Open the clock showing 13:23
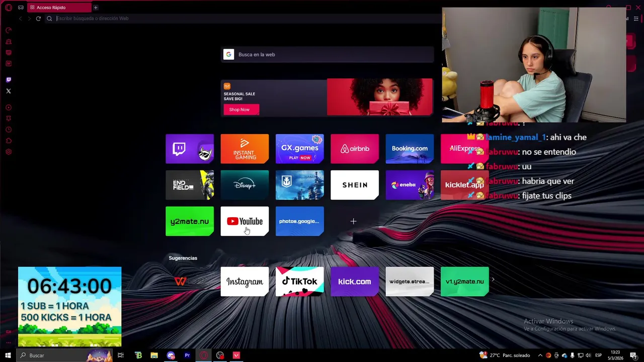This screenshot has width=644, height=362. (x=615, y=355)
